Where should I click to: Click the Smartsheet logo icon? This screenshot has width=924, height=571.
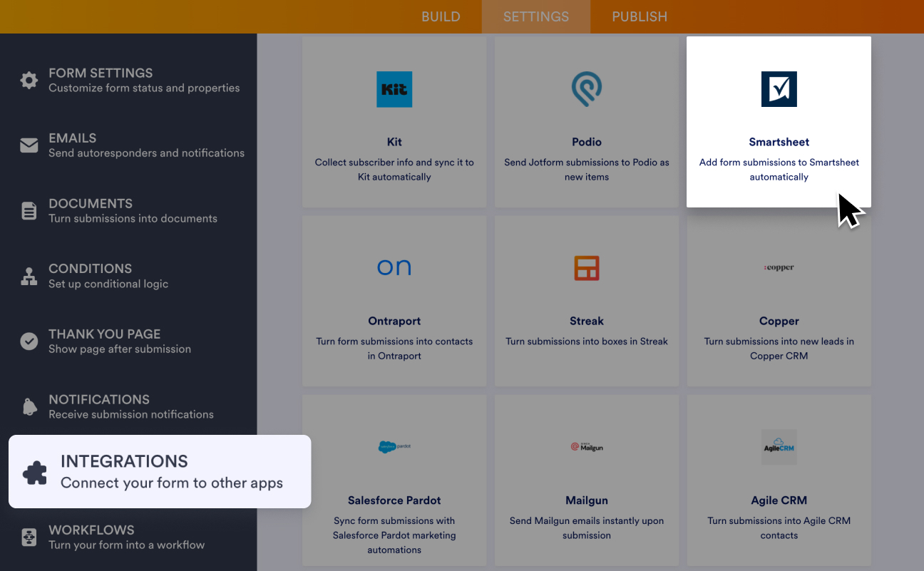point(779,89)
